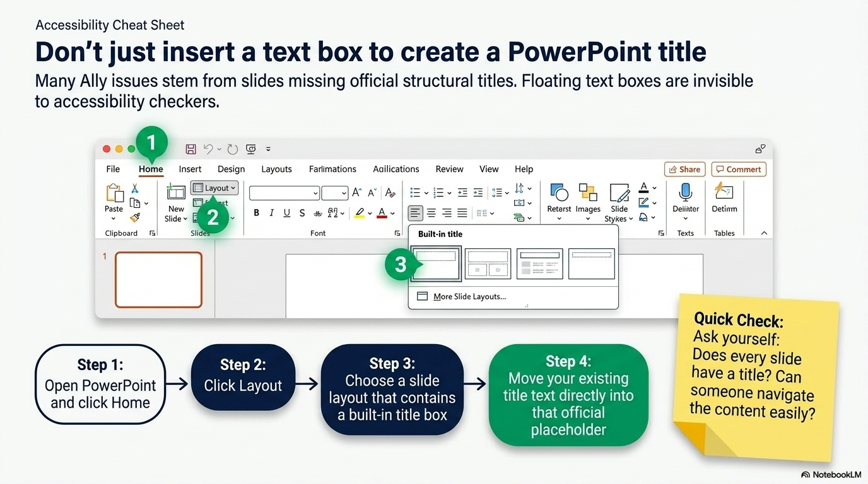Click the Undo arrow icon

click(x=208, y=149)
